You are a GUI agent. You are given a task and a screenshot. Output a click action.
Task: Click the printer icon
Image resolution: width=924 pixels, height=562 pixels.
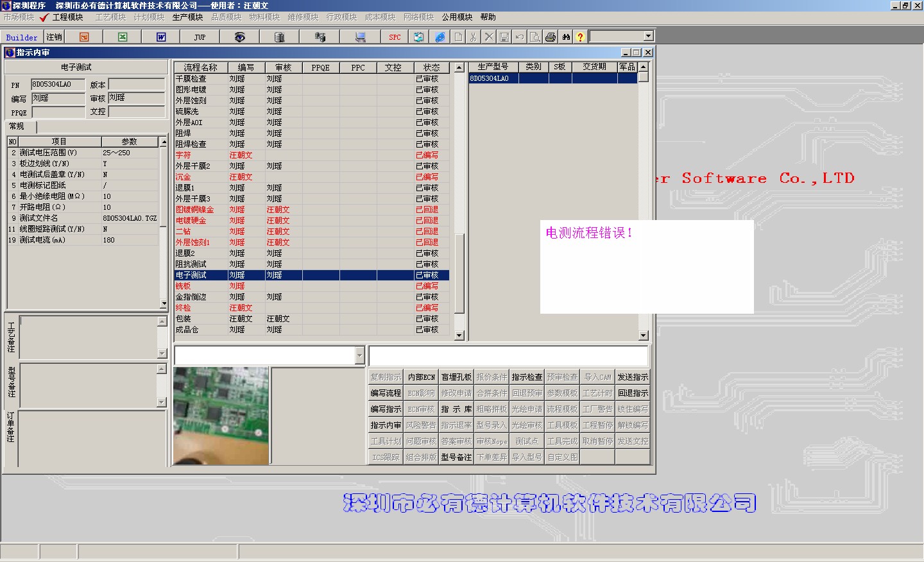coord(551,37)
